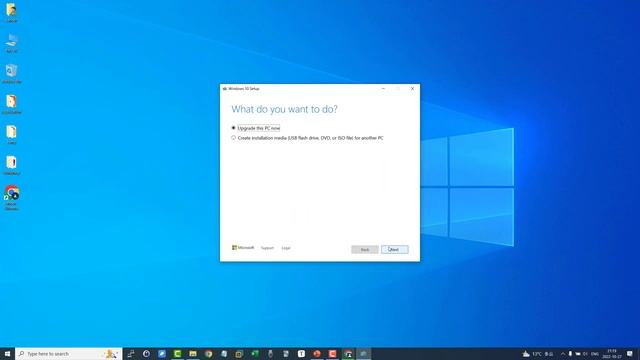This screenshot has height=360, width=640.
Task: Open the red Camtasia recorder taskbar icon
Action: click(x=333, y=353)
